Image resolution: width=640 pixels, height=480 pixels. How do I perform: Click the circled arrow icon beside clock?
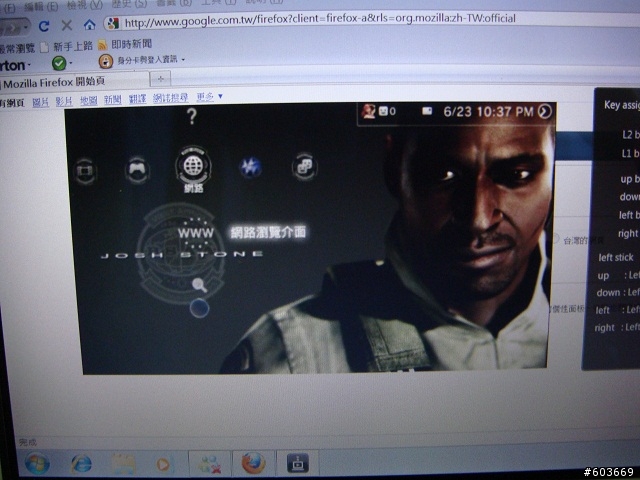click(x=545, y=111)
